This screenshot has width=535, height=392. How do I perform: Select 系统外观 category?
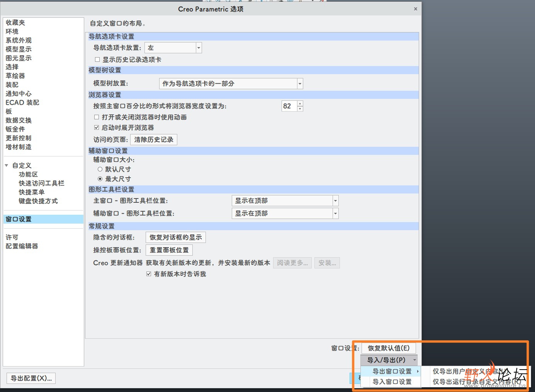coord(19,41)
